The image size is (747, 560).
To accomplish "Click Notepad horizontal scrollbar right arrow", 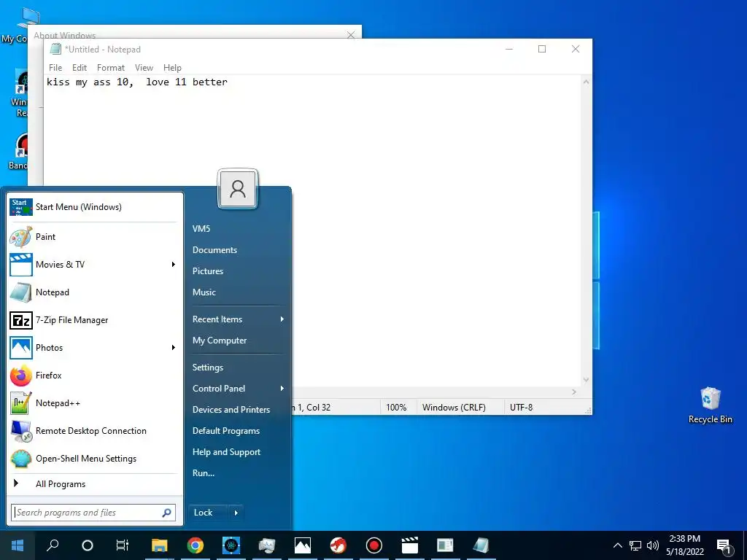I will coord(574,392).
